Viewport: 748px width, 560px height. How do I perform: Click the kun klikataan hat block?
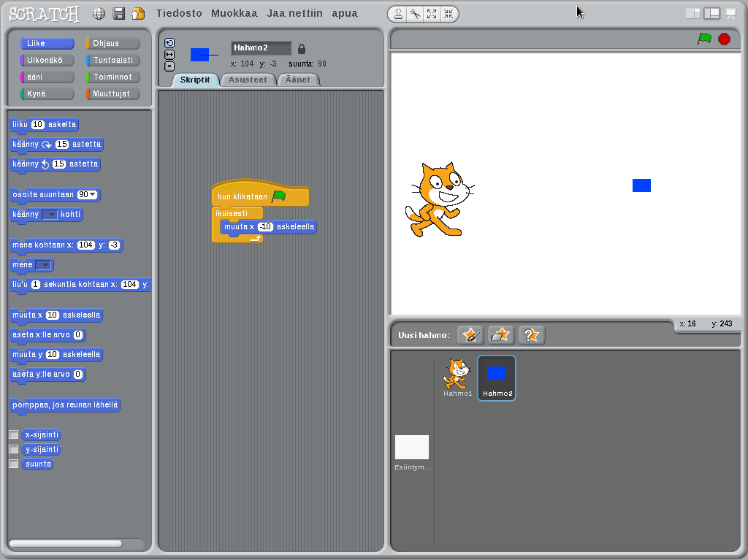pyautogui.click(x=261, y=195)
